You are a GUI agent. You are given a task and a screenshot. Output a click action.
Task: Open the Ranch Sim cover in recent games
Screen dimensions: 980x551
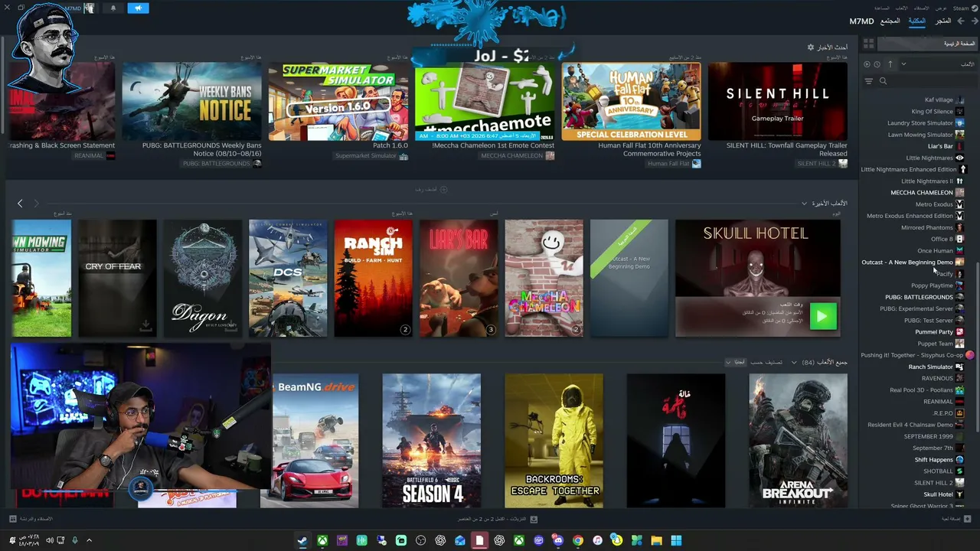(373, 279)
